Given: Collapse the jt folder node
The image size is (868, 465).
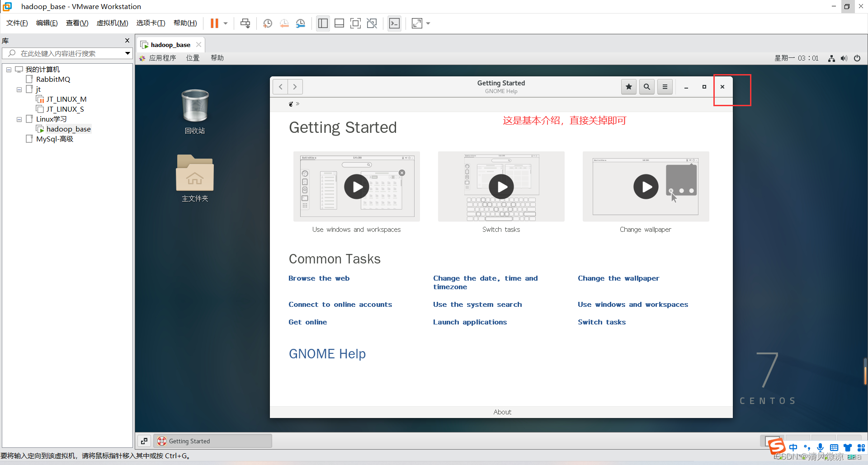Looking at the screenshot, I should coord(19,89).
